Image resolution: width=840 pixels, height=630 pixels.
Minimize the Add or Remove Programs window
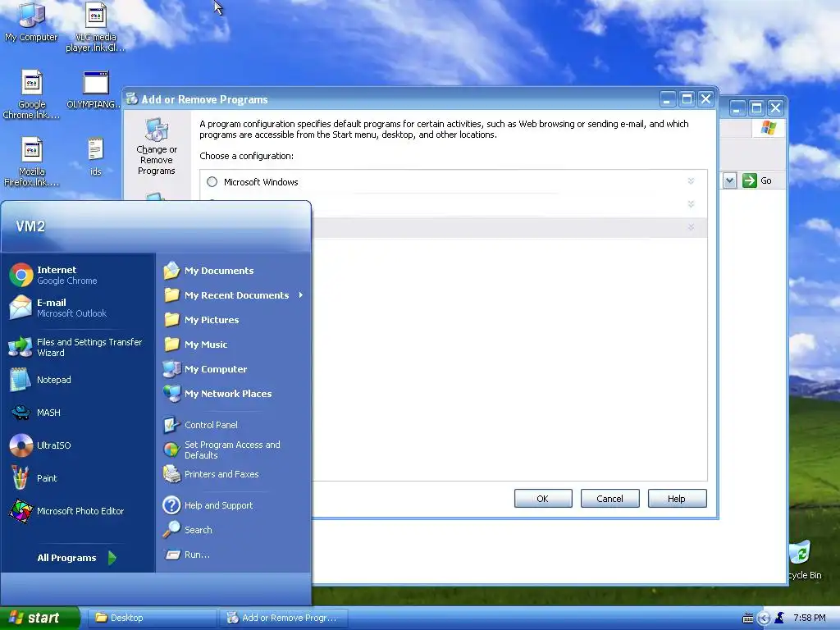tap(668, 99)
